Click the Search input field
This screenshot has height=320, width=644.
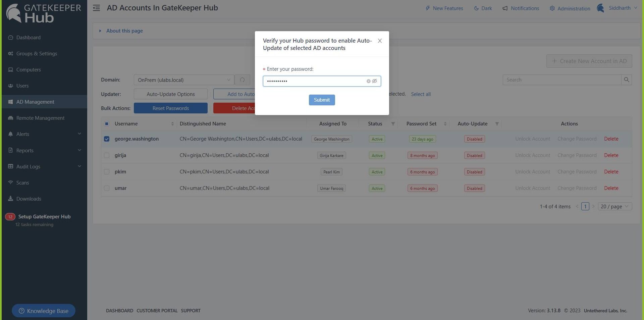pos(562,80)
